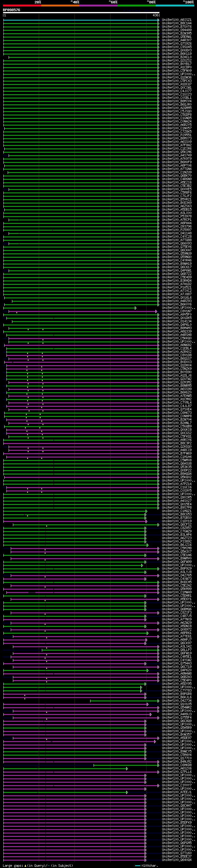Click the orange ~40% identity legend bar
Viewport: 197px width, 868px height.
click(60, 6)
